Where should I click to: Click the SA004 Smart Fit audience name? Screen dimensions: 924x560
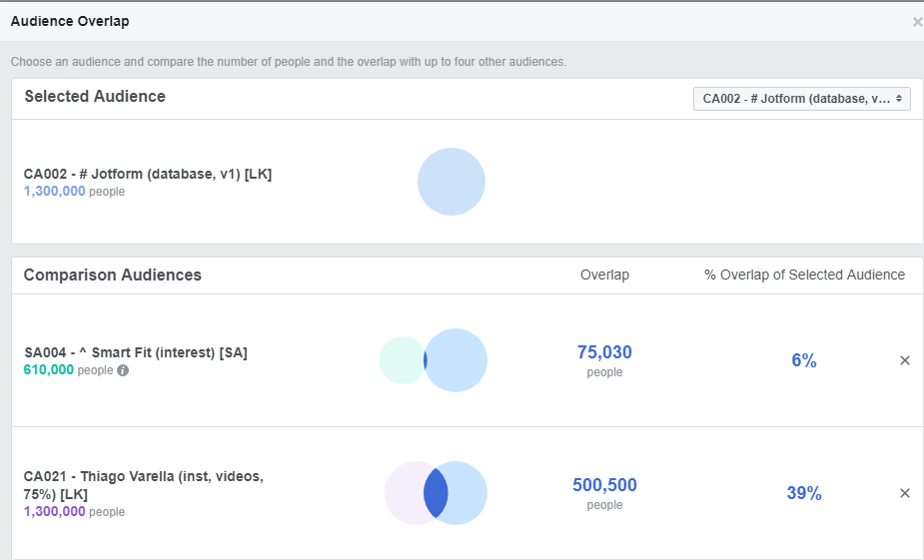pyautogui.click(x=136, y=352)
